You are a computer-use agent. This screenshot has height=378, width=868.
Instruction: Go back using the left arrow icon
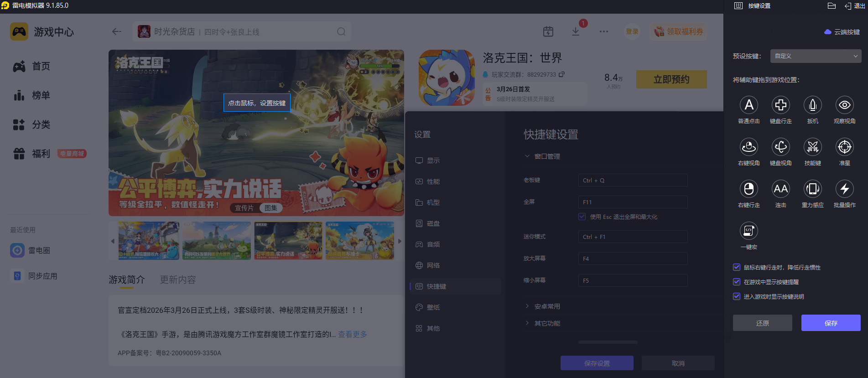click(116, 31)
